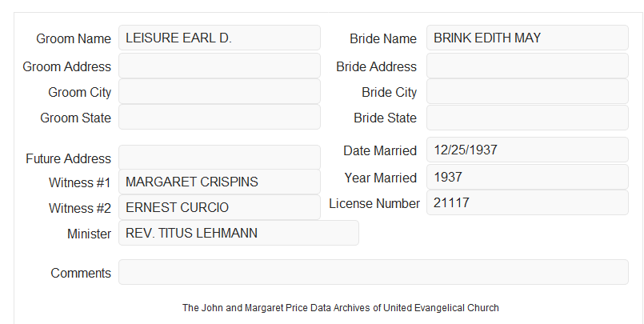
Task: Click the Comments label text
Action: (x=81, y=273)
